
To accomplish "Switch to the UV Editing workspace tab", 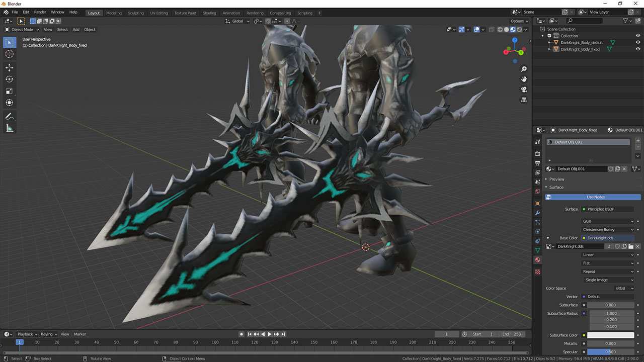I will click(x=159, y=13).
